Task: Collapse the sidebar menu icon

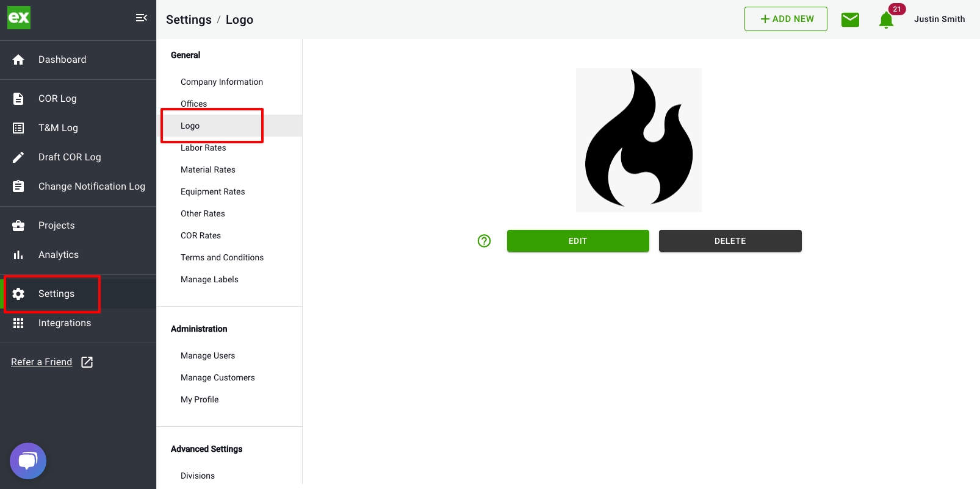Action: click(x=141, y=18)
